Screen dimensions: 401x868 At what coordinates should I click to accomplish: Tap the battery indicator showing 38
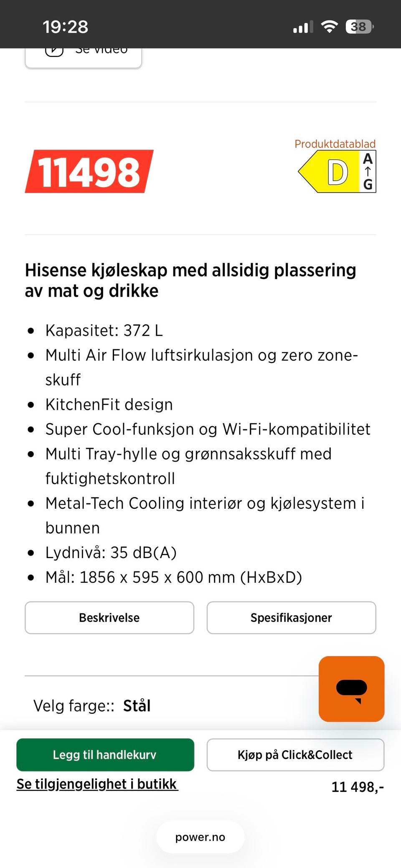coord(359,27)
